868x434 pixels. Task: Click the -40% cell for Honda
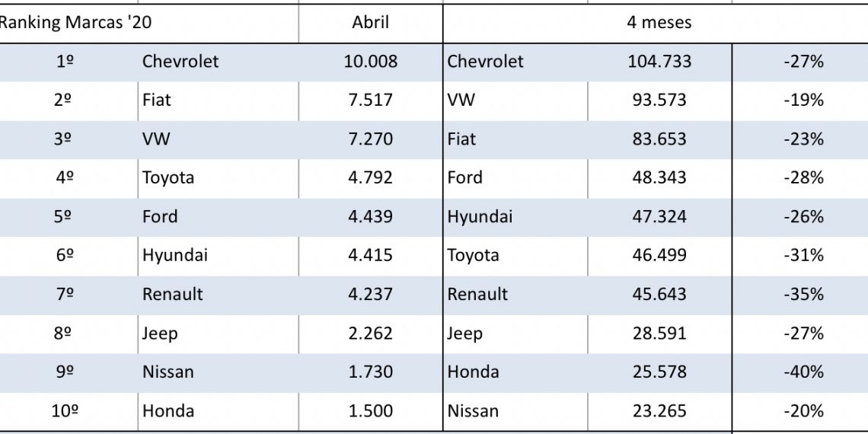[803, 372]
